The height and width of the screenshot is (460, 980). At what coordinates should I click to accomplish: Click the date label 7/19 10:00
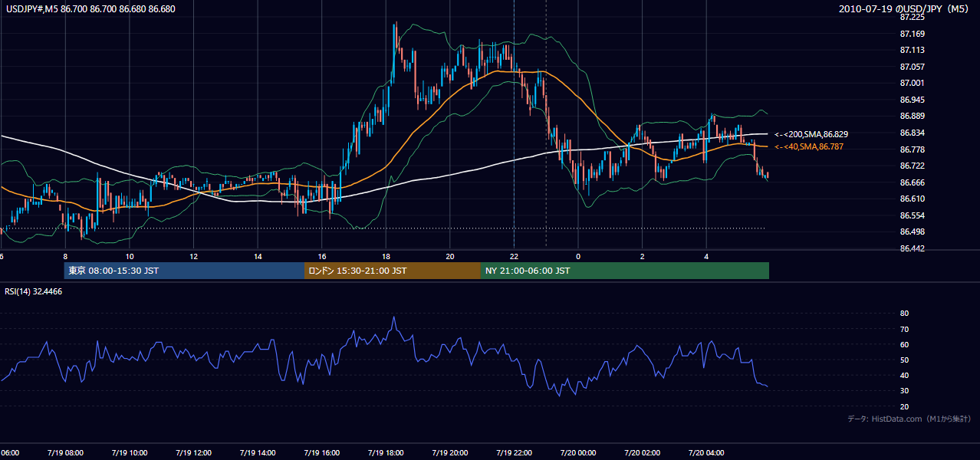pos(130,453)
